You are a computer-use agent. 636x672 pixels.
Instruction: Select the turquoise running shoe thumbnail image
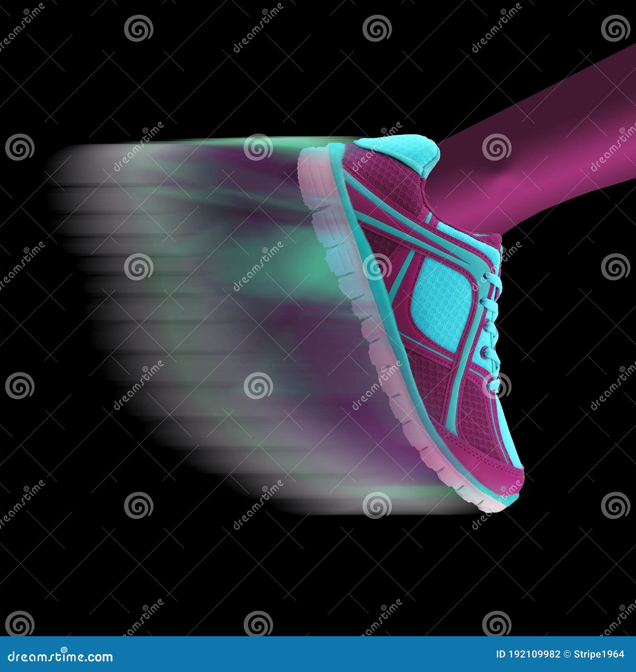(x=417, y=318)
